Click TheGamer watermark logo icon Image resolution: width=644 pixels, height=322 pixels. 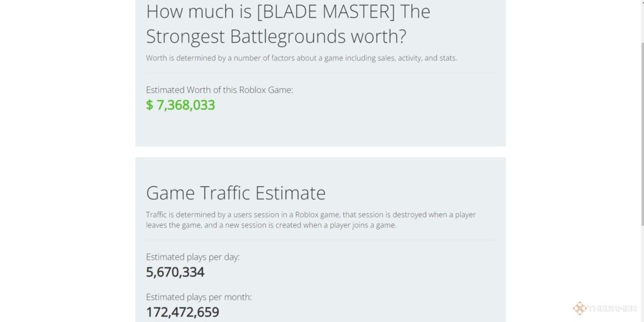(x=579, y=308)
